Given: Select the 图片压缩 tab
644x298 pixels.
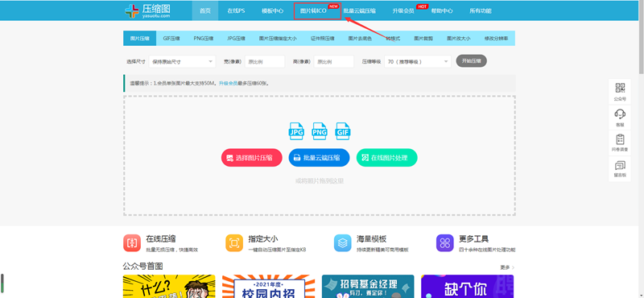Looking at the screenshot, I should click(139, 38).
